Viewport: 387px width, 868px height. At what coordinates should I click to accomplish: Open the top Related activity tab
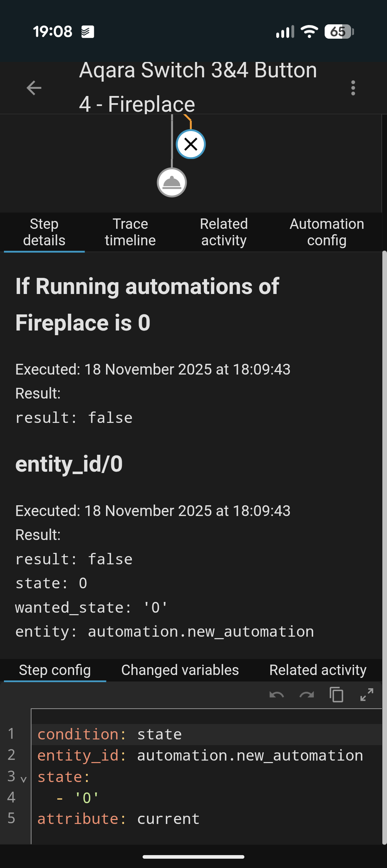(224, 232)
